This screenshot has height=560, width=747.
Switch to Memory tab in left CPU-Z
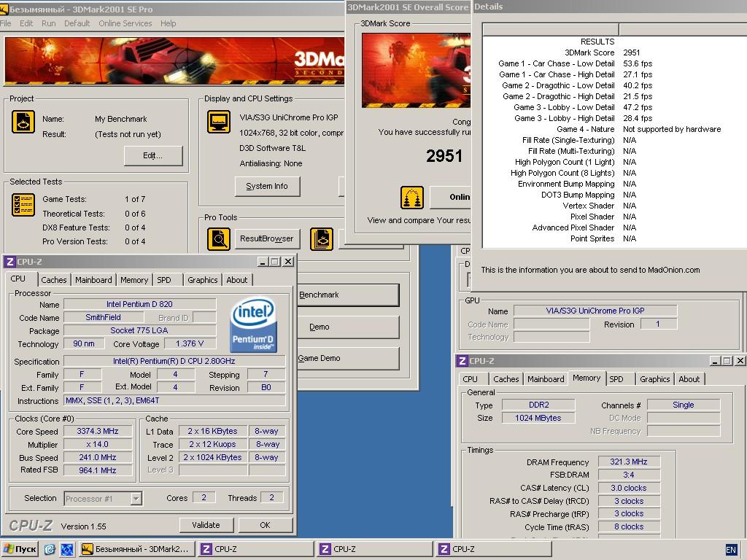pyautogui.click(x=134, y=280)
